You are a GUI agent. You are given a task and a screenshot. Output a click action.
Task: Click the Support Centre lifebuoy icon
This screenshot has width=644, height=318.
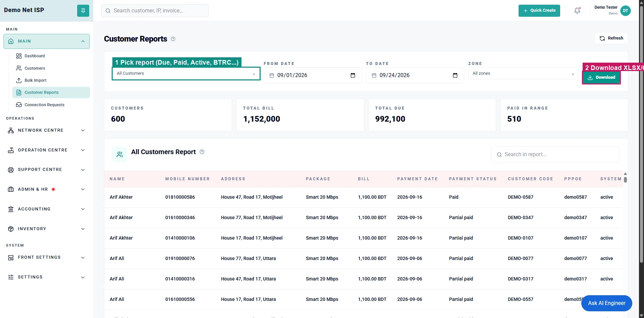coord(11,170)
